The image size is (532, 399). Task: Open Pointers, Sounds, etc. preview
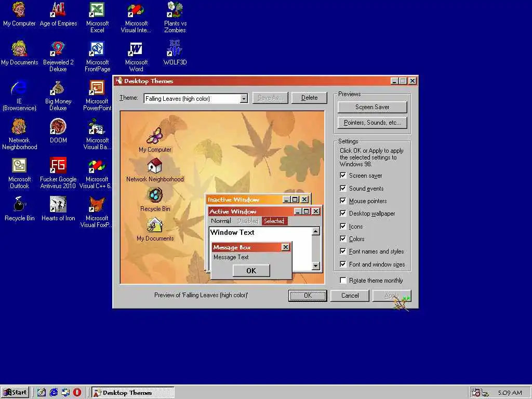coord(372,123)
